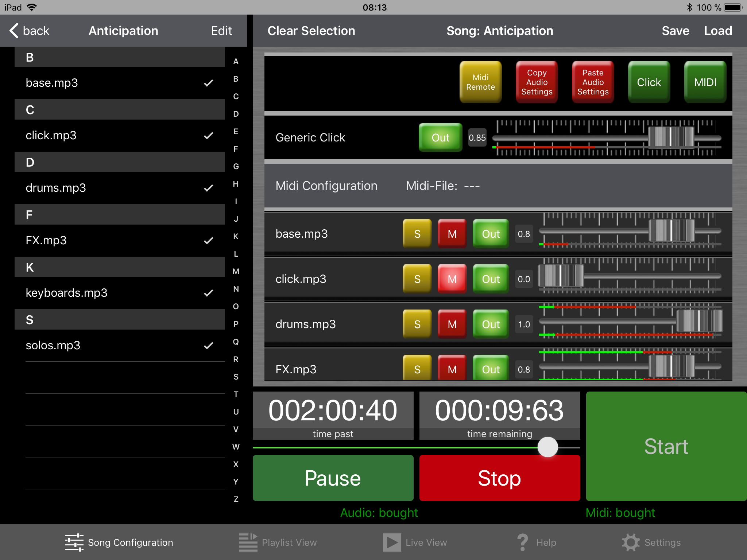Toggle the green MIDI button
The width and height of the screenshot is (747, 560).
705,82
